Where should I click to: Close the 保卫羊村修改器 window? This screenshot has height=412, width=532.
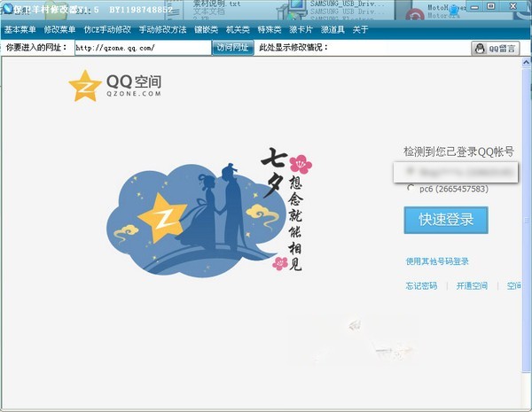pyautogui.click(x=513, y=6)
